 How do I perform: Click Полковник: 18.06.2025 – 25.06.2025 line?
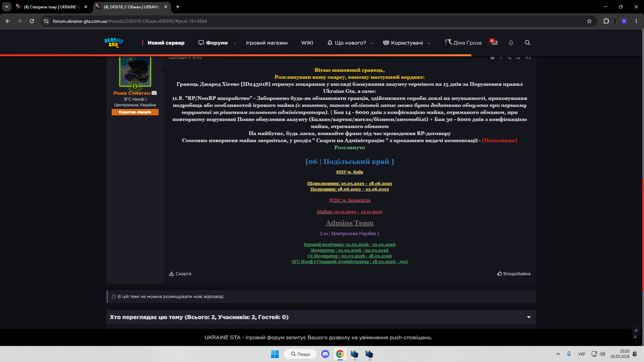tap(350, 189)
